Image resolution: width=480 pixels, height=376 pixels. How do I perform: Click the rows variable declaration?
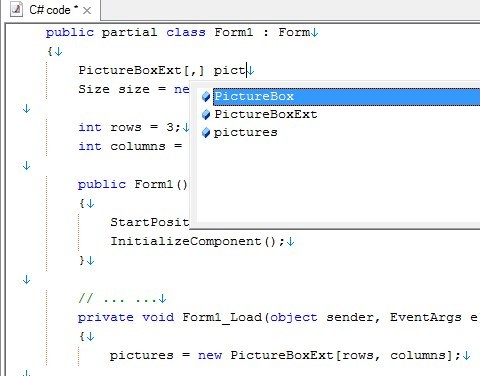click(x=126, y=127)
